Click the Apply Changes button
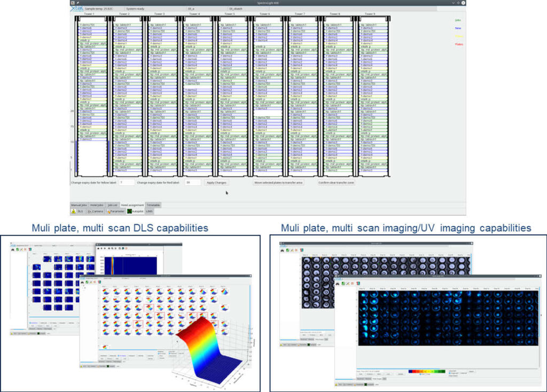The width and height of the screenshot is (547, 392). pos(216,183)
